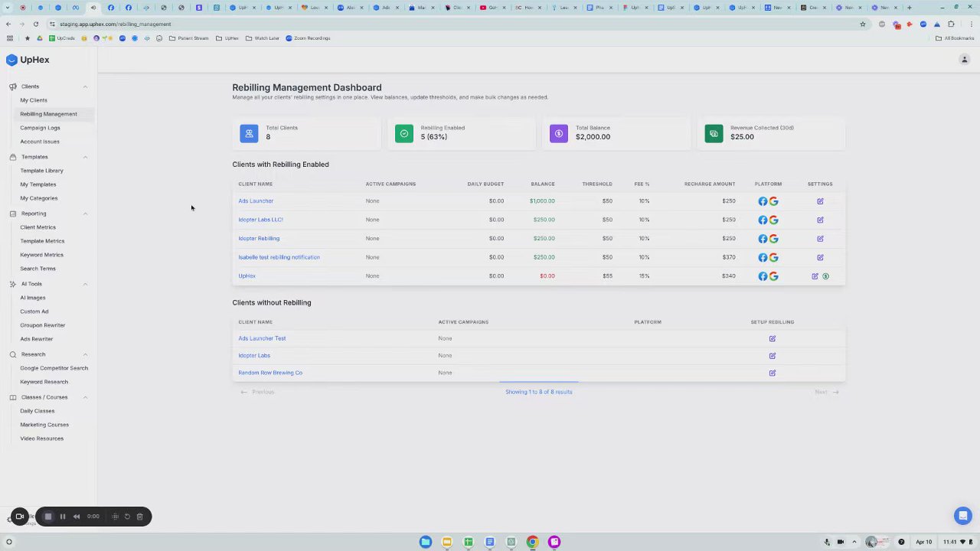Click the Rebilling Enabled checkmark icon
This screenshot has width=980, height=551.
coord(404,134)
